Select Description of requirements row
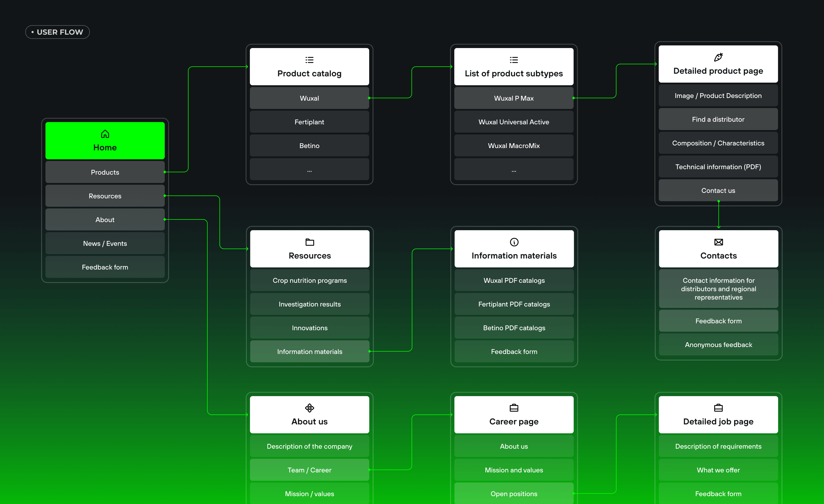 718,446
